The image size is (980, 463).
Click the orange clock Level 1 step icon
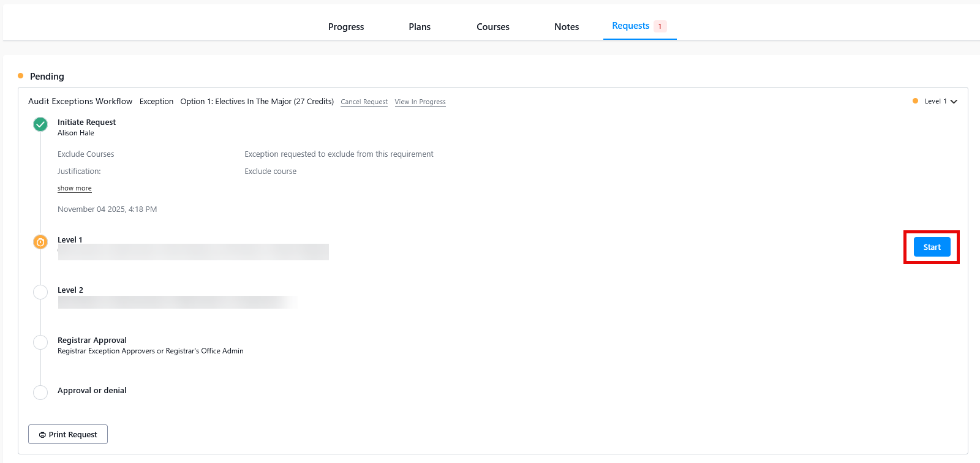[x=40, y=242]
